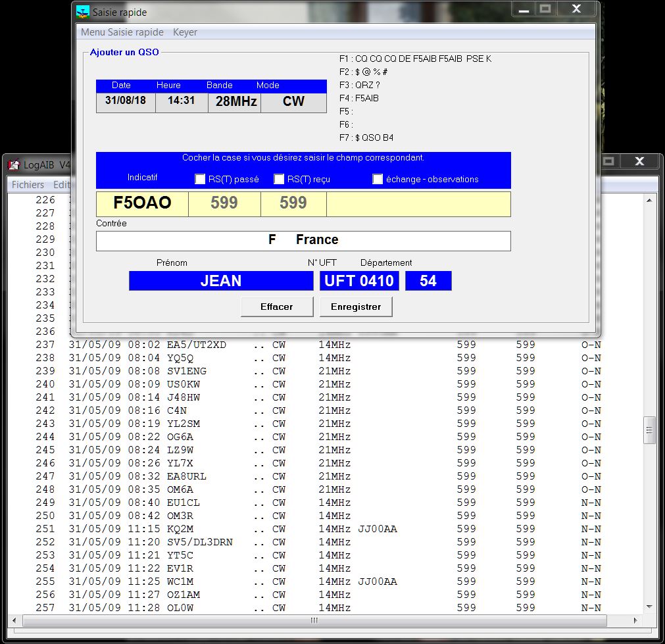This screenshot has height=644, width=665.
Task: Close the Saisie rapide window
Action: [576, 9]
